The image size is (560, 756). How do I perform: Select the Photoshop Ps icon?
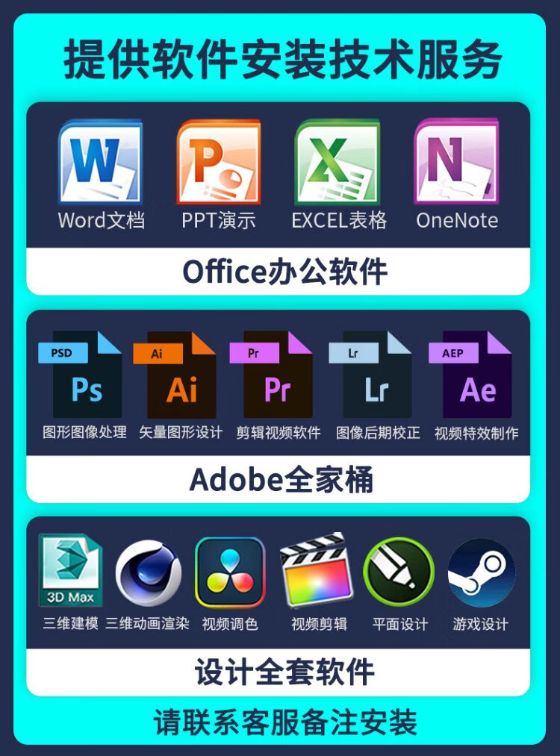click(x=80, y=374)
